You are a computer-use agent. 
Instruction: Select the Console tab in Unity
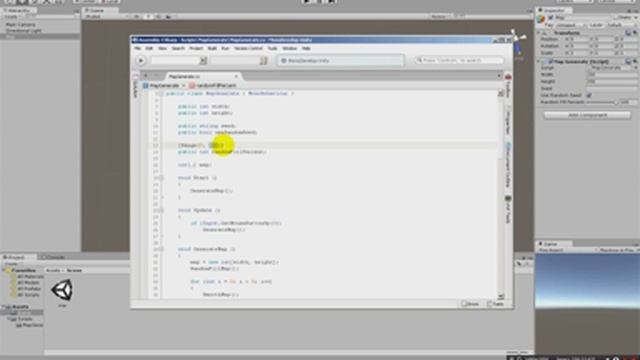54,258
